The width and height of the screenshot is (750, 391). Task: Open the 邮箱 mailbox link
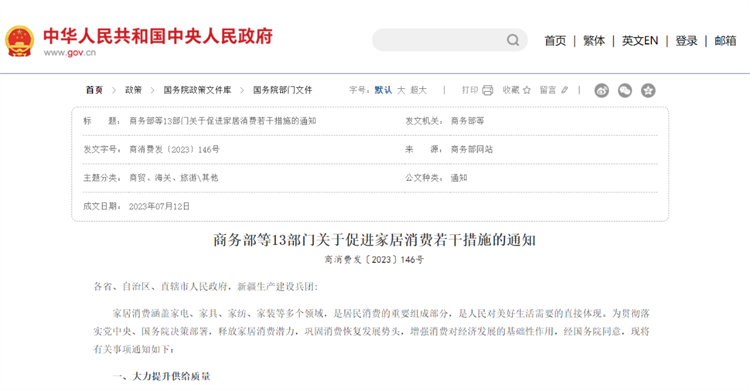(725, 41)
